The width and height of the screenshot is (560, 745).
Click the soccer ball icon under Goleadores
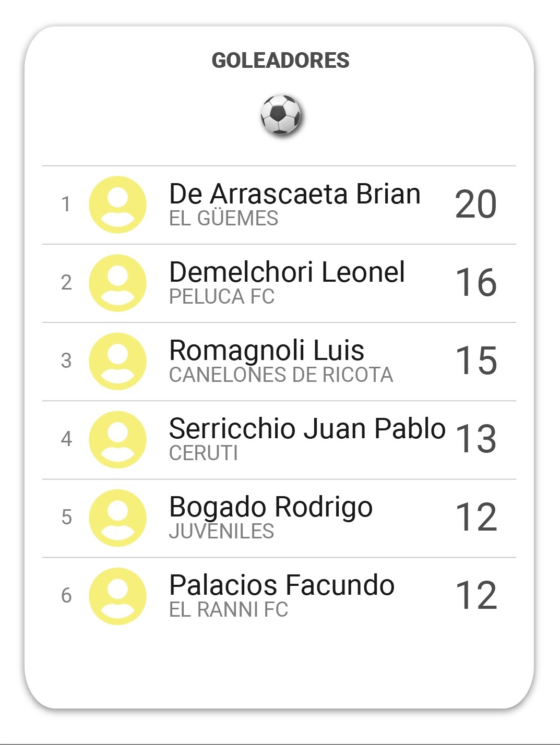click(x=281, y=114)
